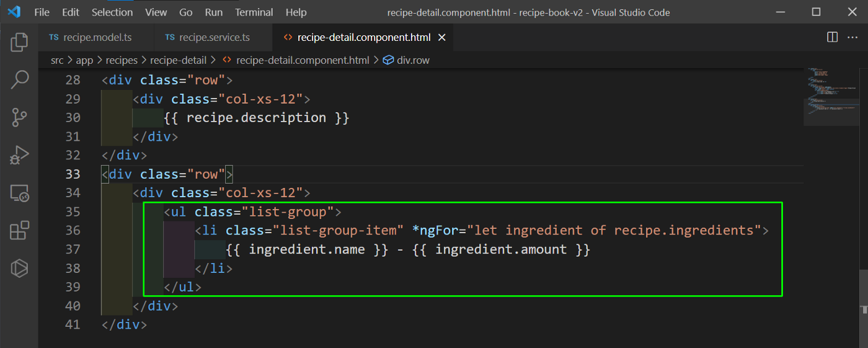Screen dimensions: 868x348
Task: Click on the ingredient.amount expression
Action: click(501, 250)
